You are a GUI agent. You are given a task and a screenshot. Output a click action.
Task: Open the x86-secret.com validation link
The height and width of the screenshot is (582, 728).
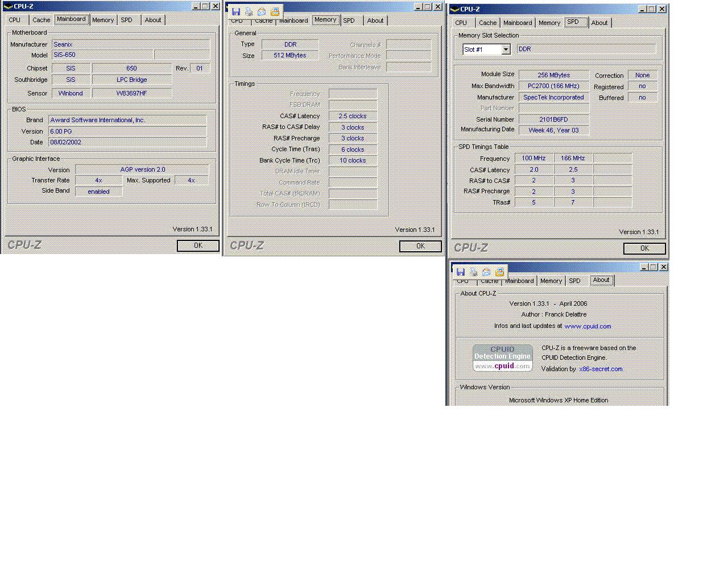pos(601,369)
